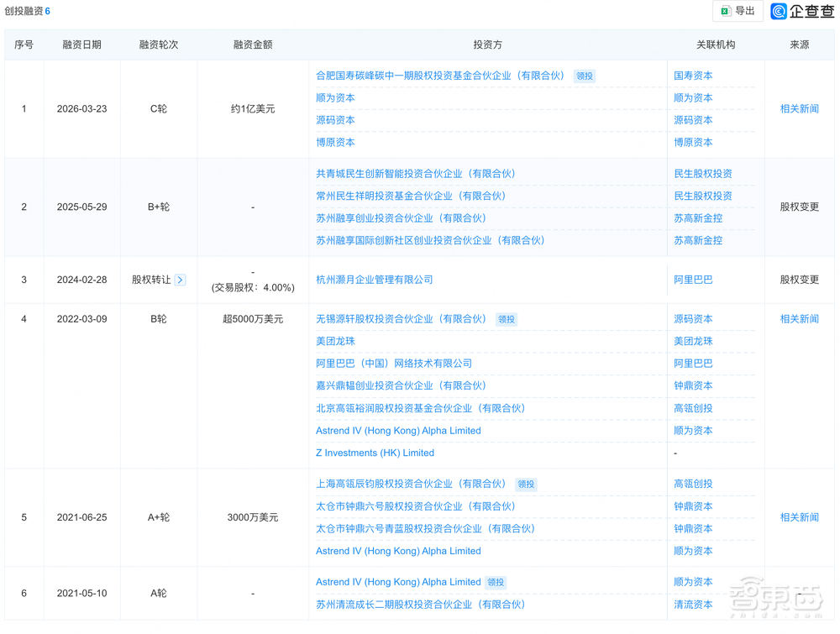840x634 pixels.
Task: Open investor 苏州融享国际创新社区创业投资合伙企业
Action: pos(430,240)
